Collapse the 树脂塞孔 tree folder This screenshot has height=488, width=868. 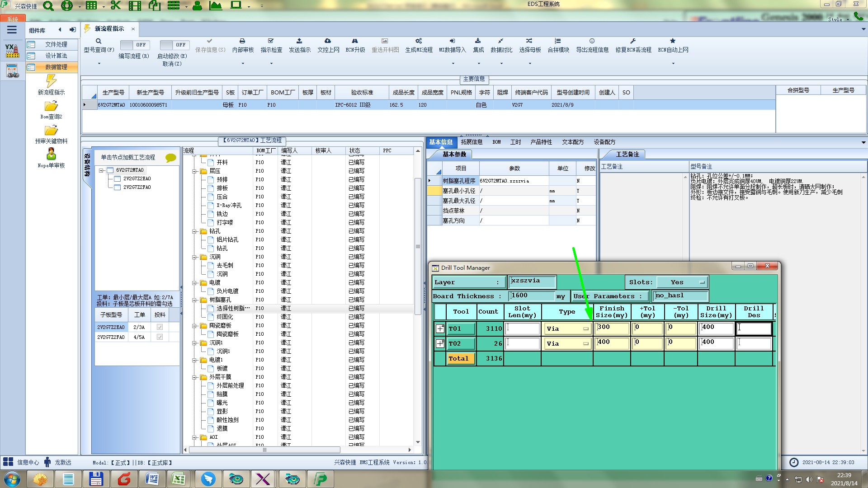pyautogui.click(x=195, y=300)
